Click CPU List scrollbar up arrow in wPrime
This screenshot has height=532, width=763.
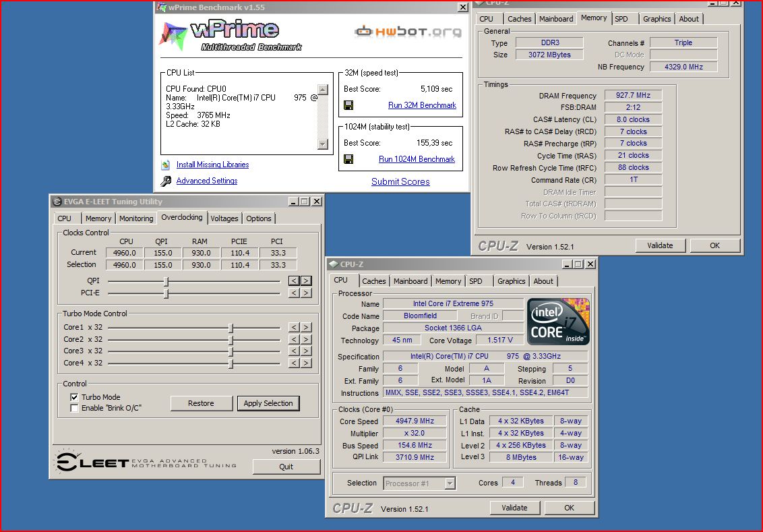[323, 90]
